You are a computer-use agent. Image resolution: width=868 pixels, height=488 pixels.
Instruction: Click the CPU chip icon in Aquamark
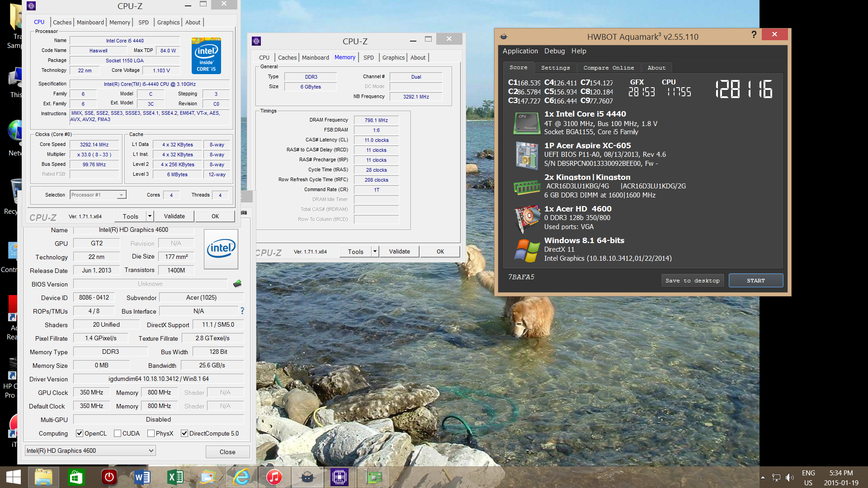click(x=527, y=123)
